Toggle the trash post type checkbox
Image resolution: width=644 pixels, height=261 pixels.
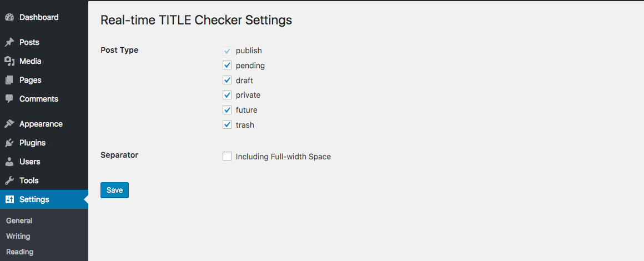[x=227, y=125]
